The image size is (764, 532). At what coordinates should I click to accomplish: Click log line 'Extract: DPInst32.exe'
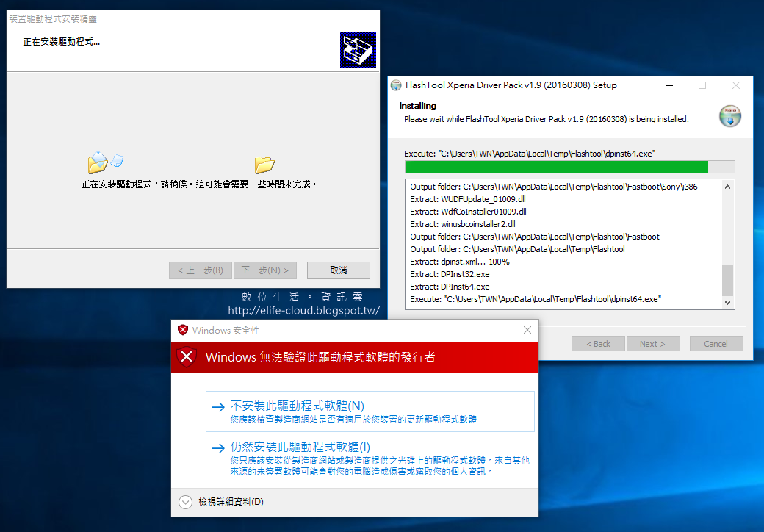450,274
